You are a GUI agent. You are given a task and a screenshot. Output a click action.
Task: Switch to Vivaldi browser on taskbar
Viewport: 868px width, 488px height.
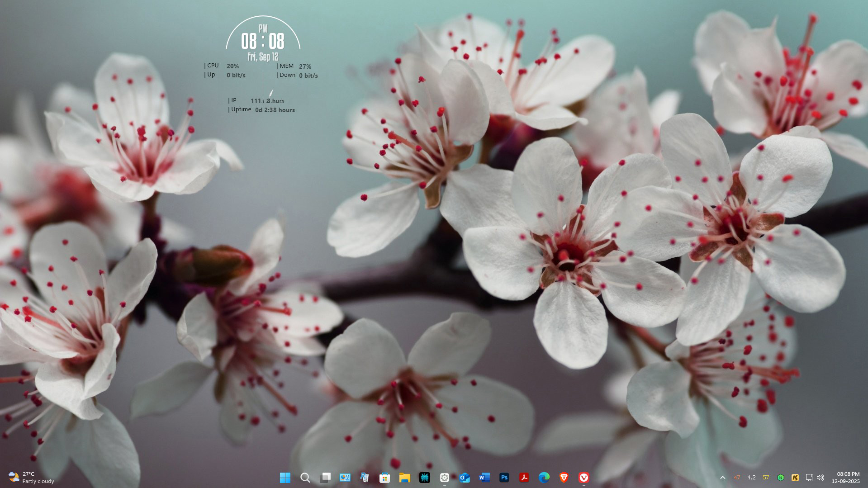583,478
